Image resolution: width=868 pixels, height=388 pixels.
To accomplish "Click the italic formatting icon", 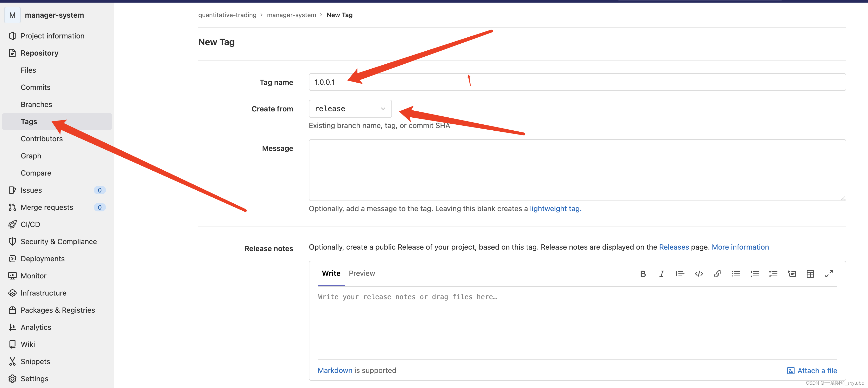I will click(661, 274).
